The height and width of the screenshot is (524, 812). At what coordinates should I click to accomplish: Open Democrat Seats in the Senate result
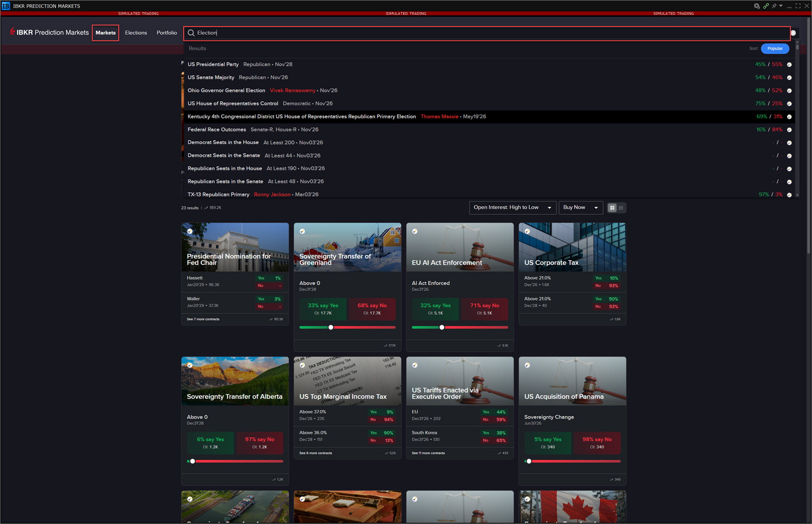point(489,156)
